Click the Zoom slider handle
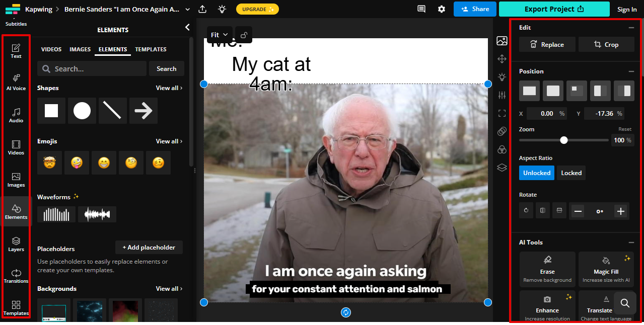 [564, 140]
